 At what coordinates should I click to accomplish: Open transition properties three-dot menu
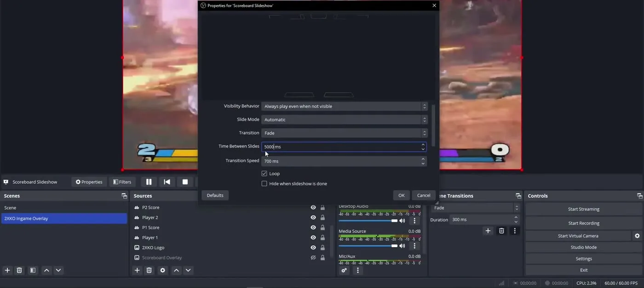pos(515,231)
